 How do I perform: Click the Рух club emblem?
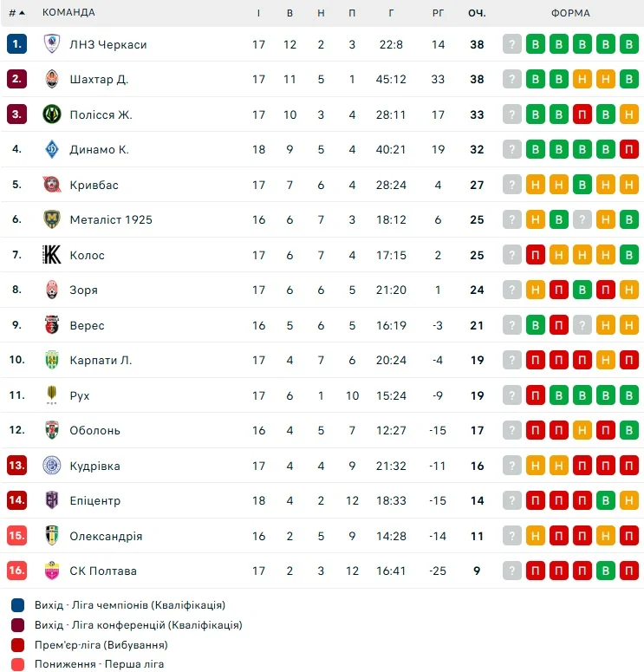52,395
